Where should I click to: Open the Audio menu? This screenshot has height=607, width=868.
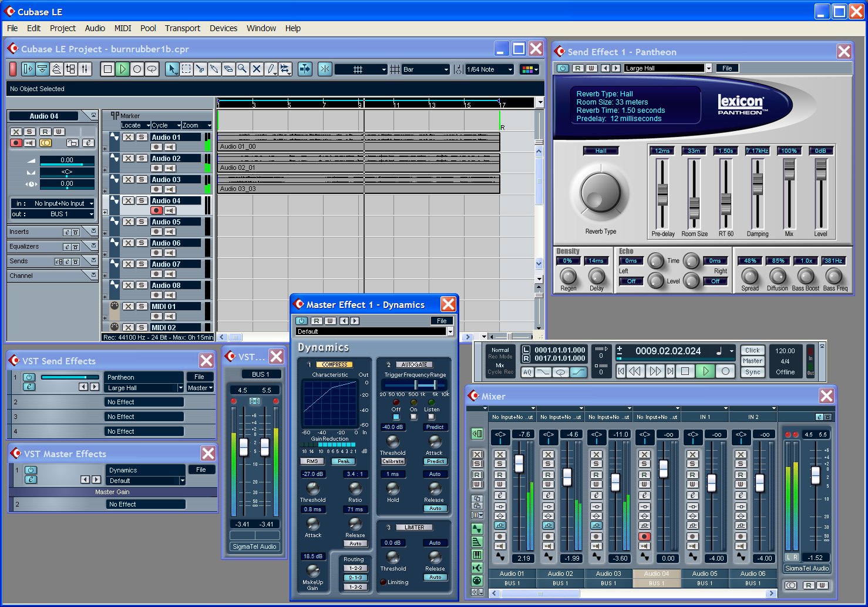tap(95, 28)
